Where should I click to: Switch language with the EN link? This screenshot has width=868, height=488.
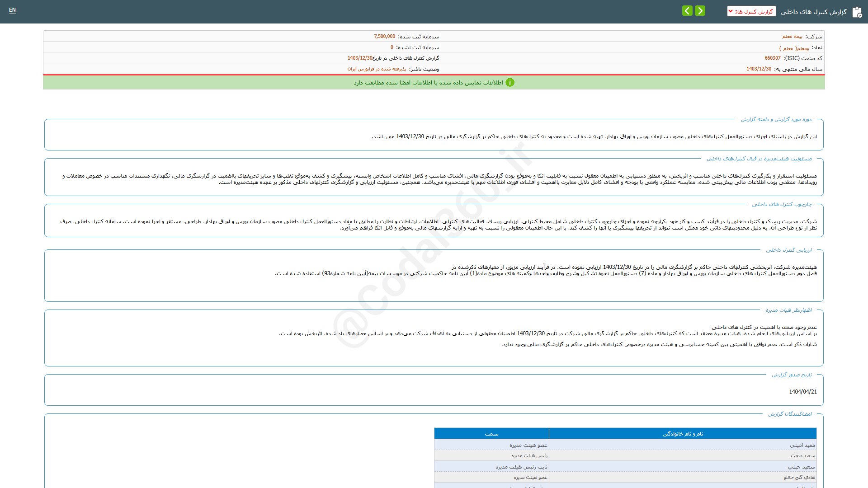point(12,10)
